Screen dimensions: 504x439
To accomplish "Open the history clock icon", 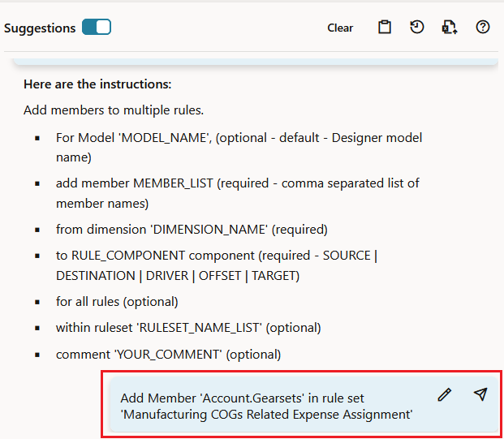I will click(417, 27).
